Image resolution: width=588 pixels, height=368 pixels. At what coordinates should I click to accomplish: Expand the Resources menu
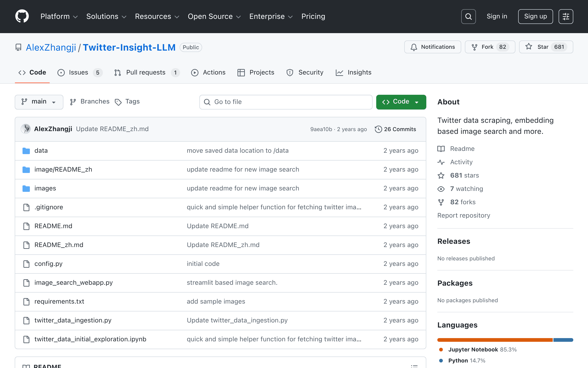click(157, 16)
